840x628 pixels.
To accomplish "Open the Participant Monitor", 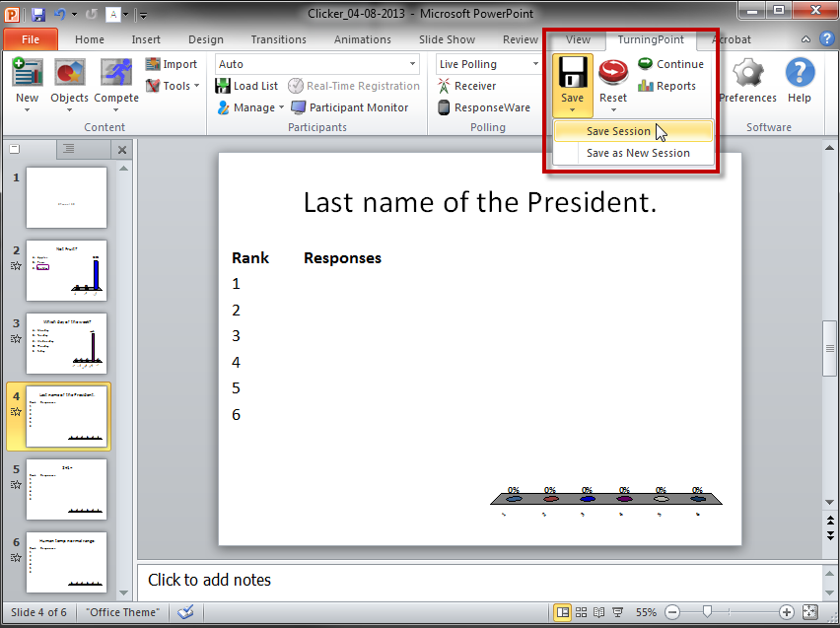I will [351, 107].
